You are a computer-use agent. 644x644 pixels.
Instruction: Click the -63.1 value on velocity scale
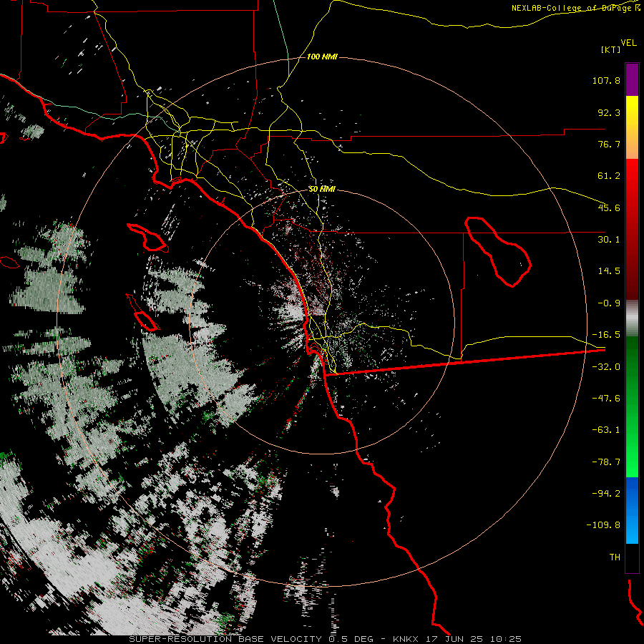point(606,430)
